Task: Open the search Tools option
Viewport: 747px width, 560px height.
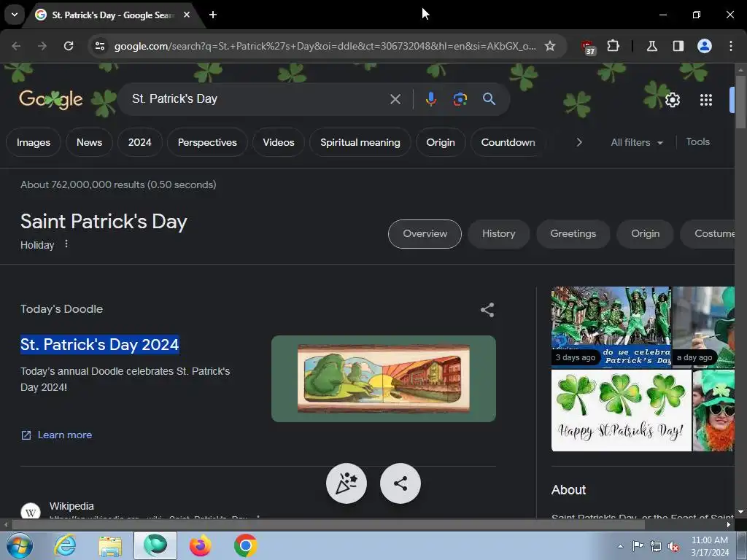Action: pos(697,142)
